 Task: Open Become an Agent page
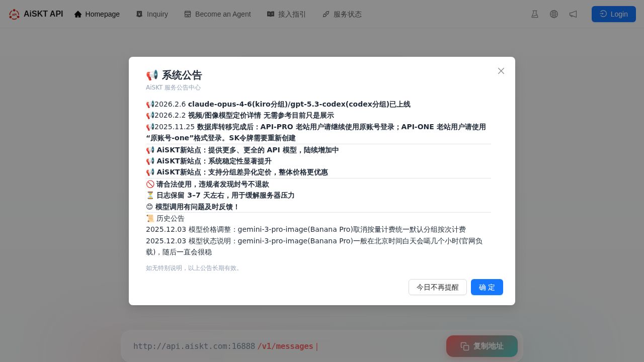click(x=217, y=14)
